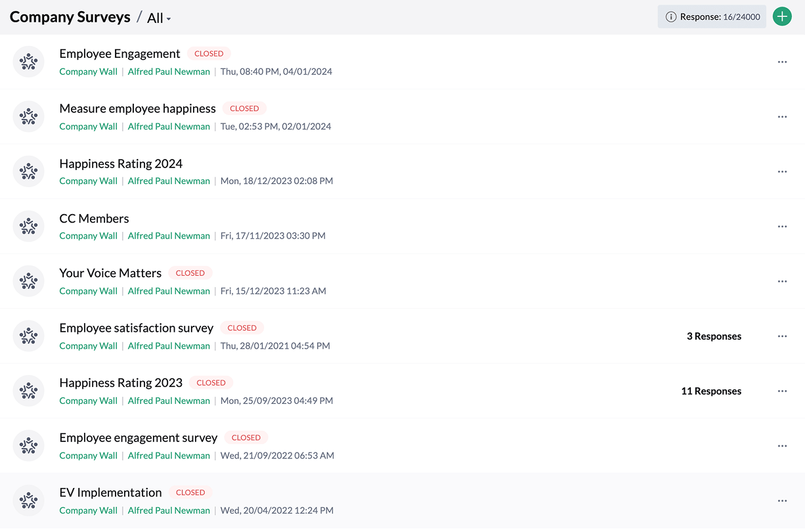Open more options for CC Members

pyautogui.click(x=782, y=227)
